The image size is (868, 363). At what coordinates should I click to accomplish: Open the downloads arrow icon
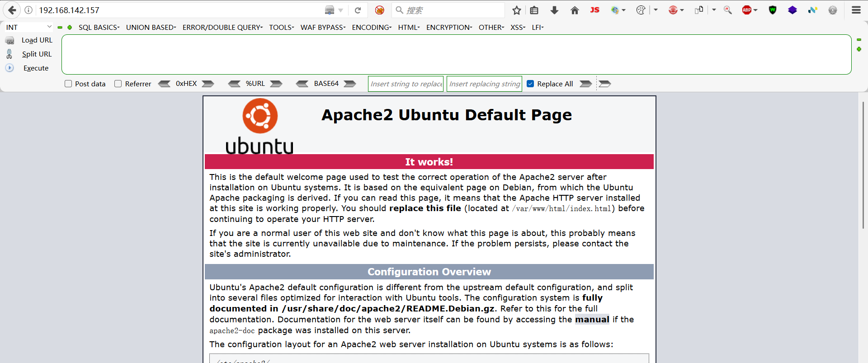(x=554, y=10)
